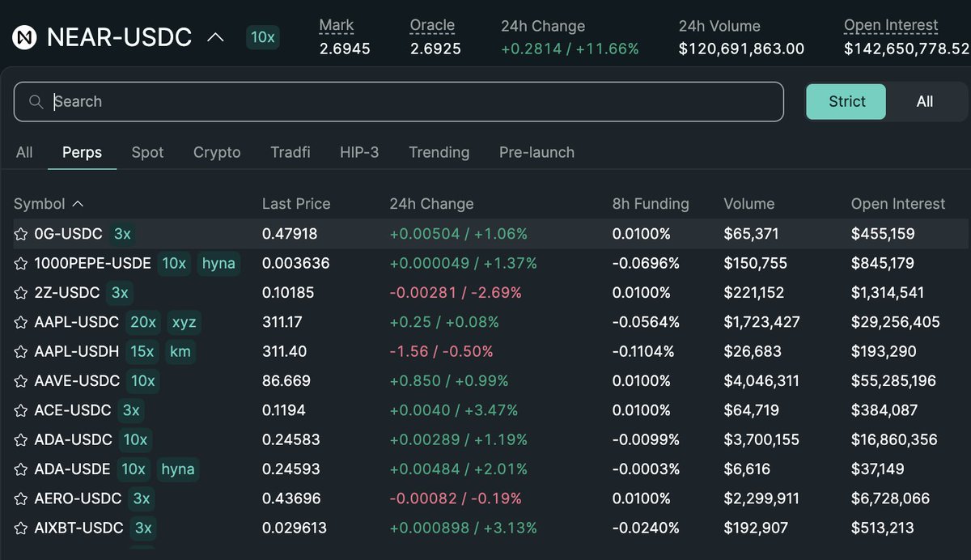Click the NEAR coin logo icon
The image size is (971, 560).
pyautogui.click(x=25, y=37)
